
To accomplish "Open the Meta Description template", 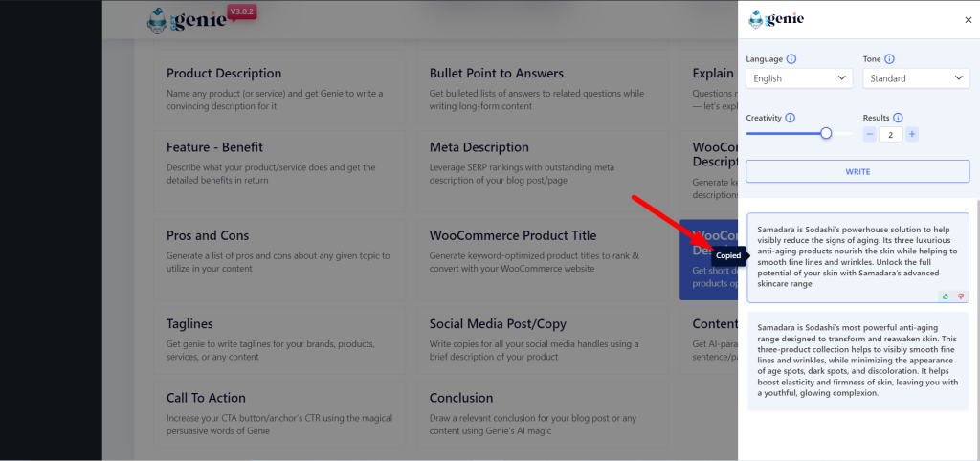I will click(543, 171).
